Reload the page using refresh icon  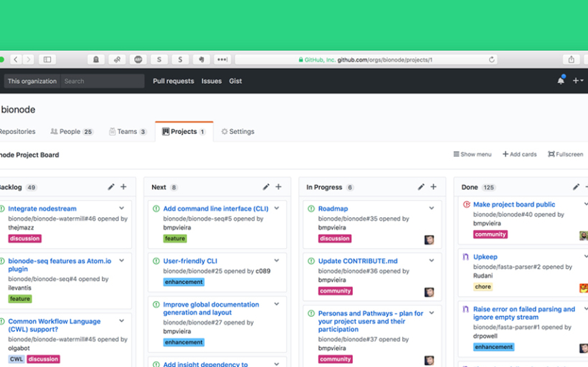pyautogui.click(x=491, y=59)
